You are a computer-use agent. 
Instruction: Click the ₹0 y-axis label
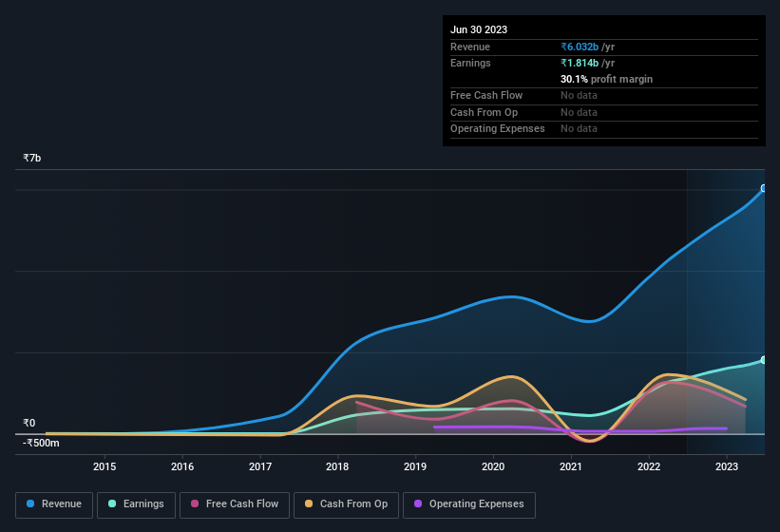(x=29, y=423)
